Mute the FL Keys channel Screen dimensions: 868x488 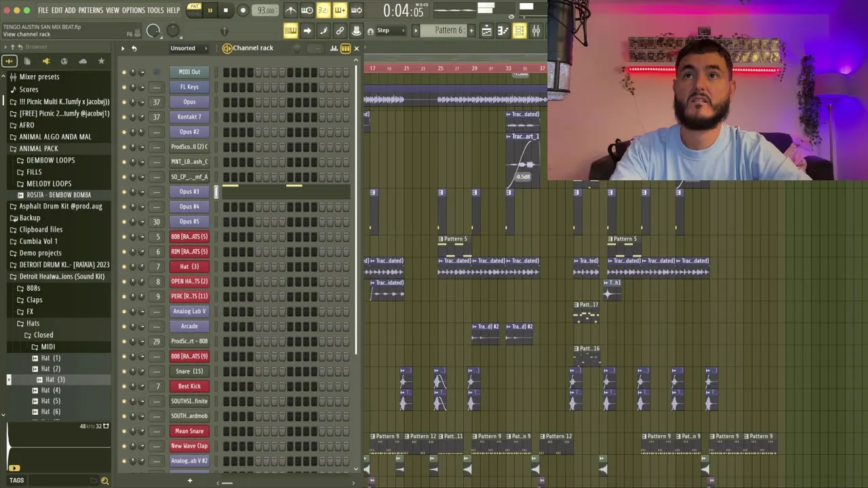pyautogui.click(x=123, y=87)
